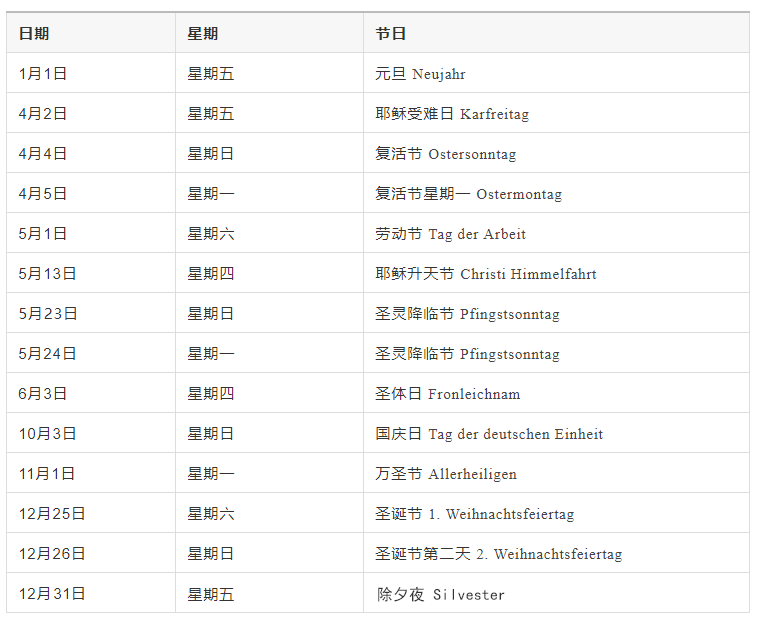Click the 4月4日 date cell
The width and height of the screenshot is (761, 620).
(43, 154)
